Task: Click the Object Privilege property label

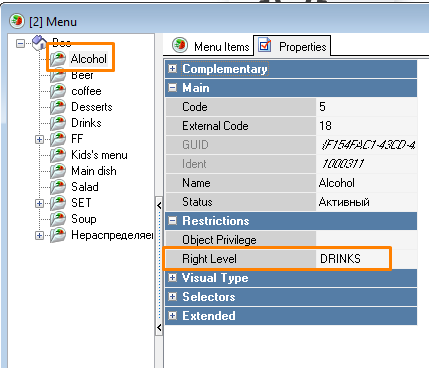Action: pos(219,240)
